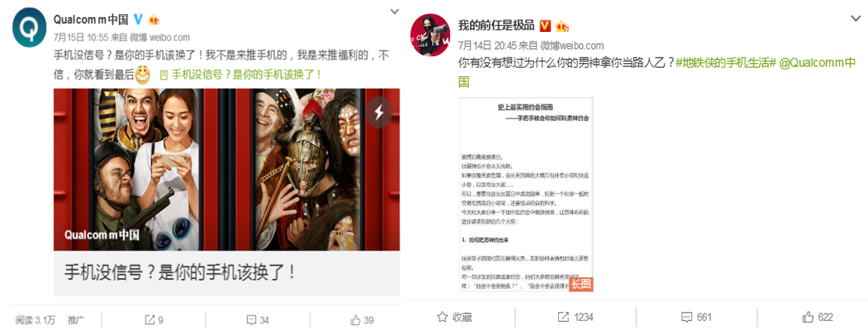Open comments on the Qualcomm post (34)
Screen dimensions: 868x335
pos(258,320)
